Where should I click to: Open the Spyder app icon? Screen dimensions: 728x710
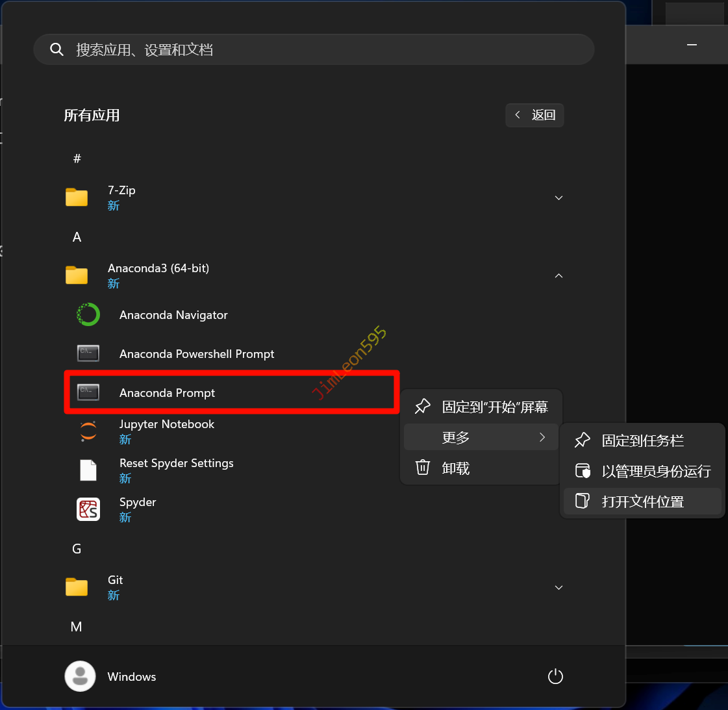(88, 509)
